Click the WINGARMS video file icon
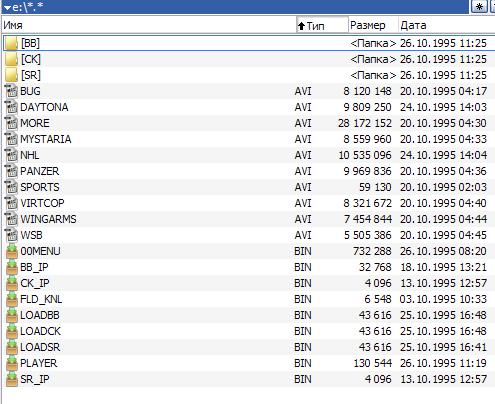 pyautogui.click(x=11, y=219)
